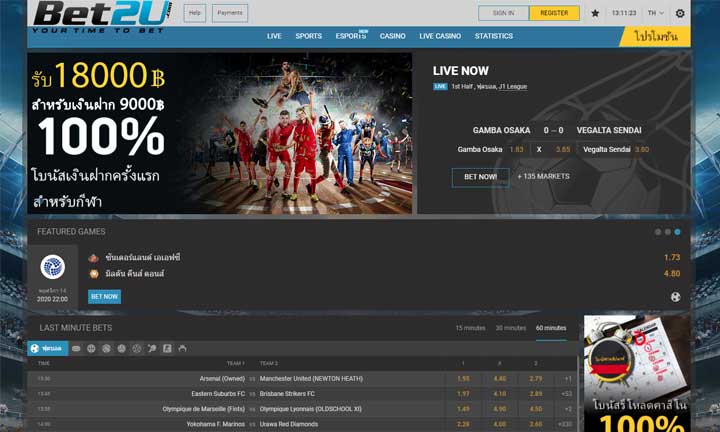
Task: Expand +135 Markets for the live match
Action: [543, 176]
